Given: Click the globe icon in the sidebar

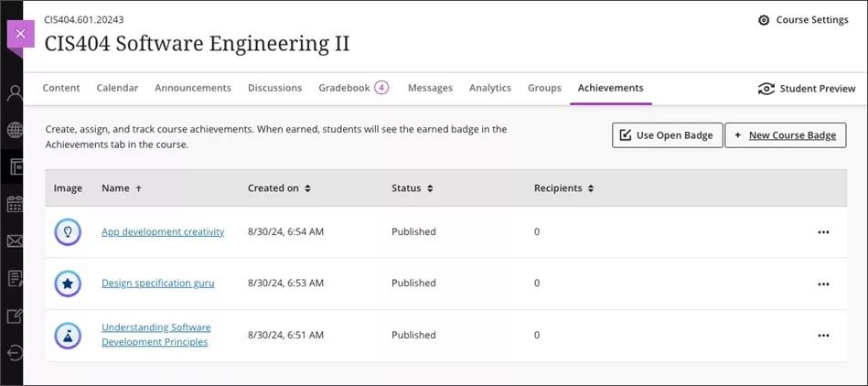Looking at the screenshot, I should [x=15, y=130].
